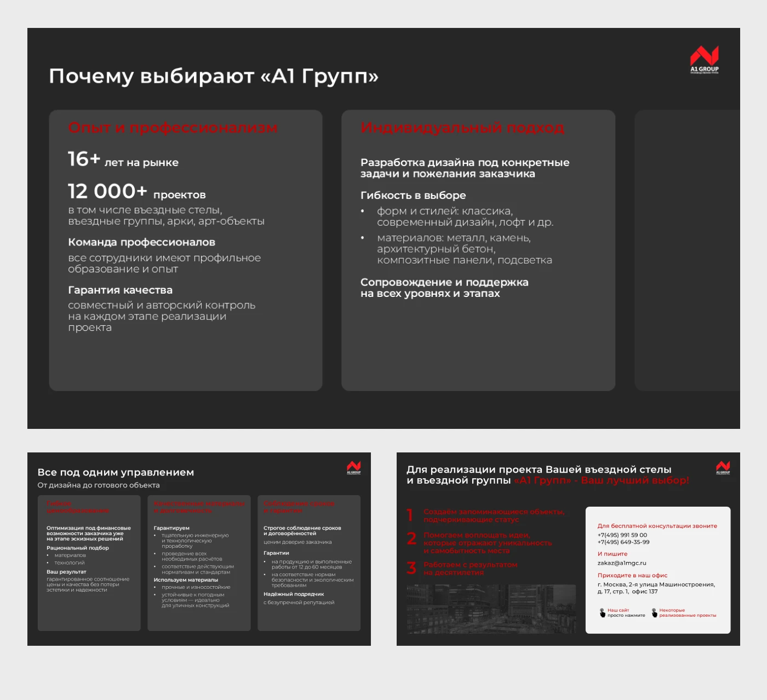Click the 'Соблюдение сроков и гарантии' card heading
767x700 pixels.
[x=299, y=507]
